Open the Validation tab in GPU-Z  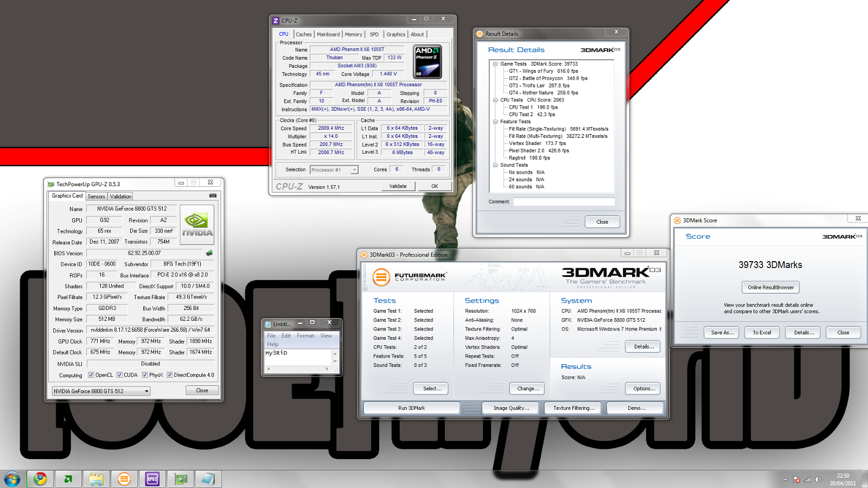[120, 197]
